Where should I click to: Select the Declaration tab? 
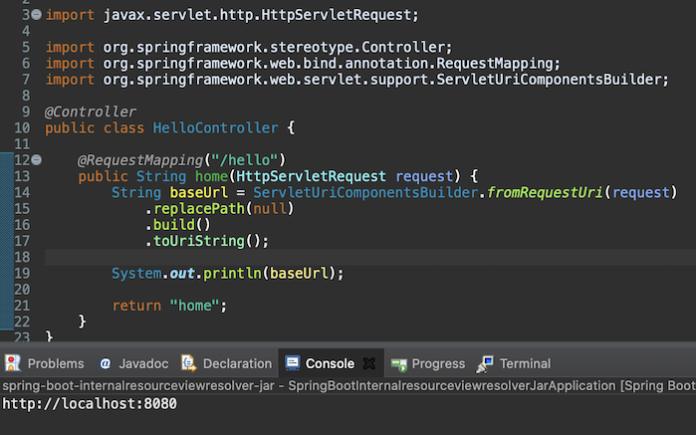coord(237,364)
